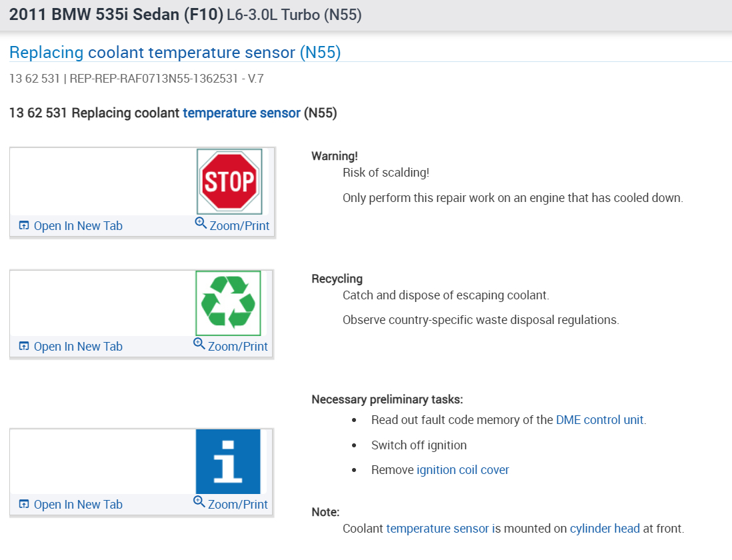The image size is (732, 560).
Task: Open the STOP image in new tab
Action: [x=71, y=226]
